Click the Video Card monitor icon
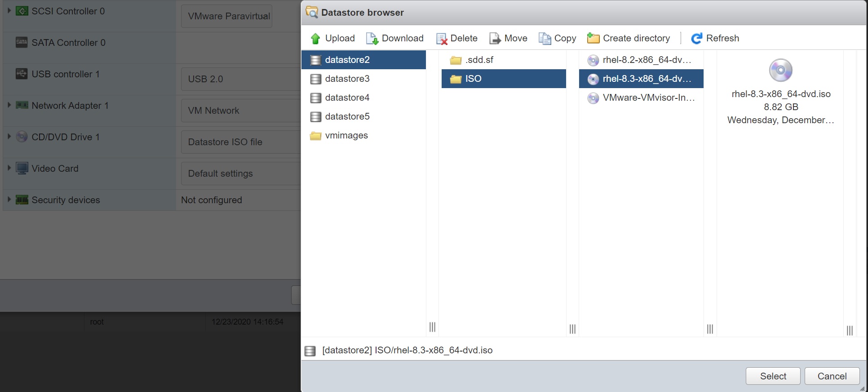 point(22,168)
